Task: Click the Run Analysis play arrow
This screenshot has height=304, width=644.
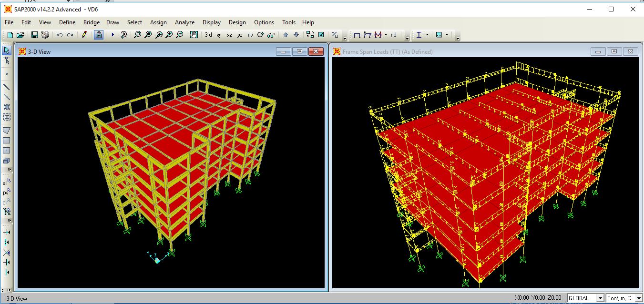Action: point(113,35)
